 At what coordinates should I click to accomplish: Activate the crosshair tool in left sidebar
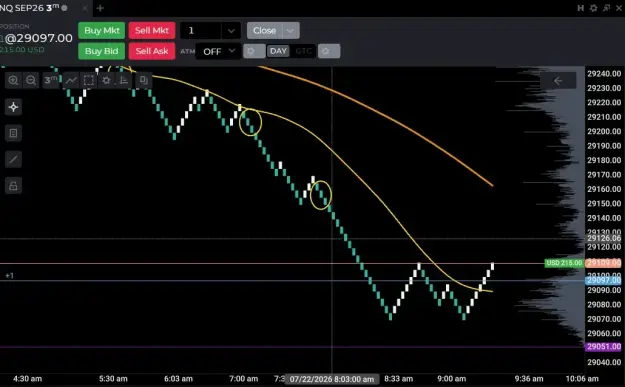point(13,107)
